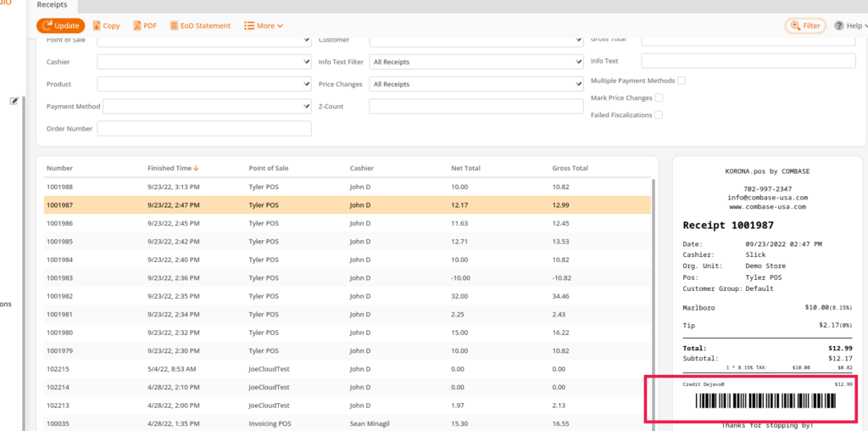Select refund receipt row 1001983

(x=347, y=278)
